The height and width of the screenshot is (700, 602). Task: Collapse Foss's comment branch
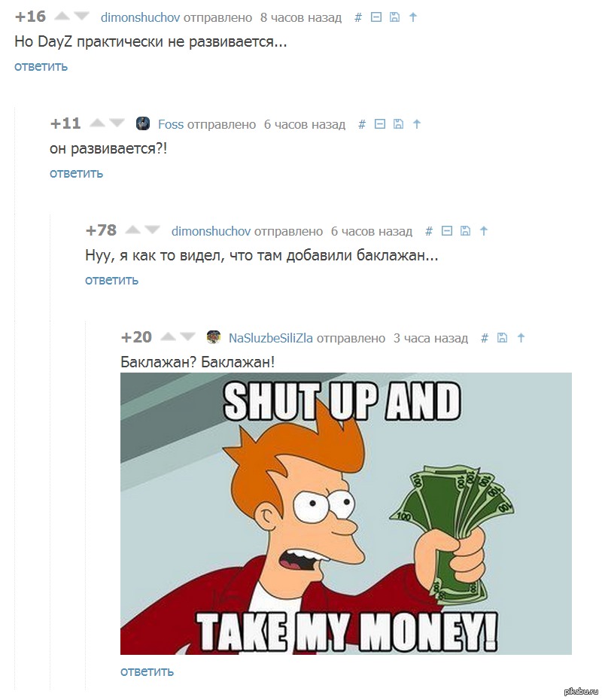tap(380, 124)
